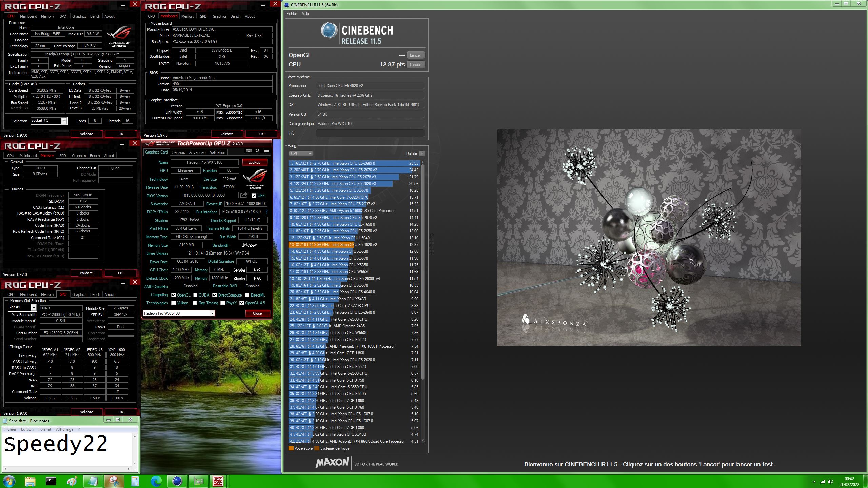The width and height of the screenshot is (868, 488).
Task: Toggle the UEFI checkbox in GPU-Z
Action: coord(254,196)
